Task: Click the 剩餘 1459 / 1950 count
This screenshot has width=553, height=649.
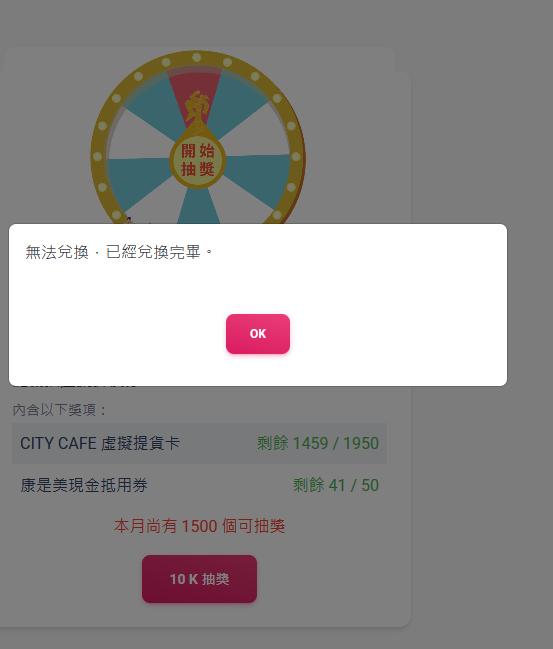Action: tap(318, 443)
